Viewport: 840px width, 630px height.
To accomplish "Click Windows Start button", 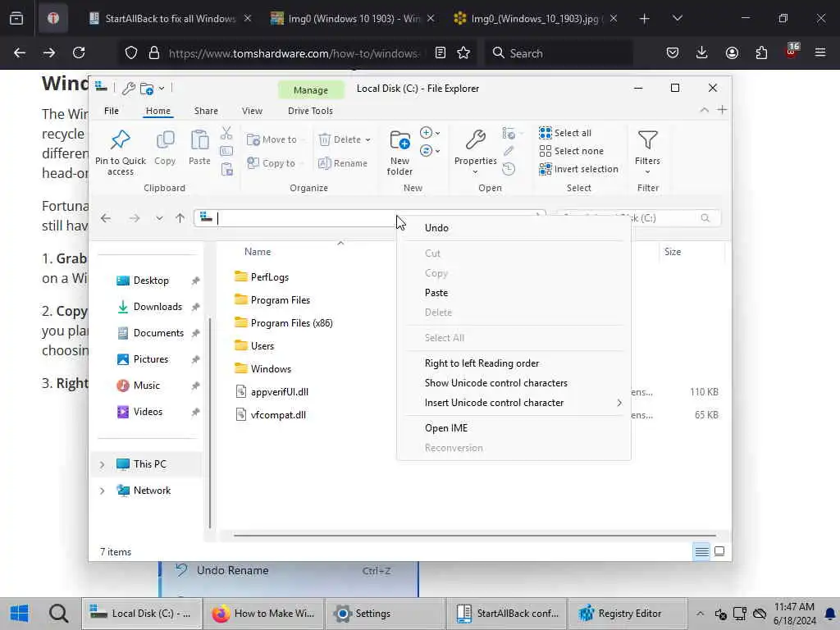I will pyautogui.click(x=20, y=614).
